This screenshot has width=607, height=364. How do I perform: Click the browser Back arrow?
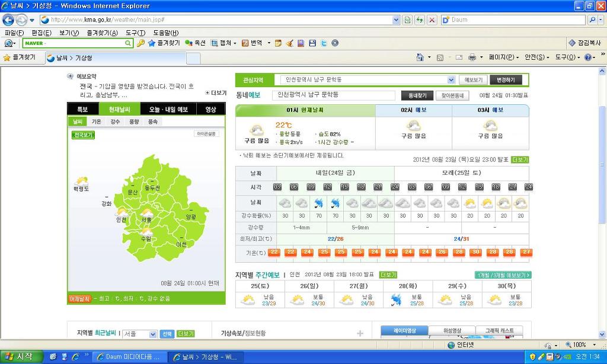click(x=8, y=20)
